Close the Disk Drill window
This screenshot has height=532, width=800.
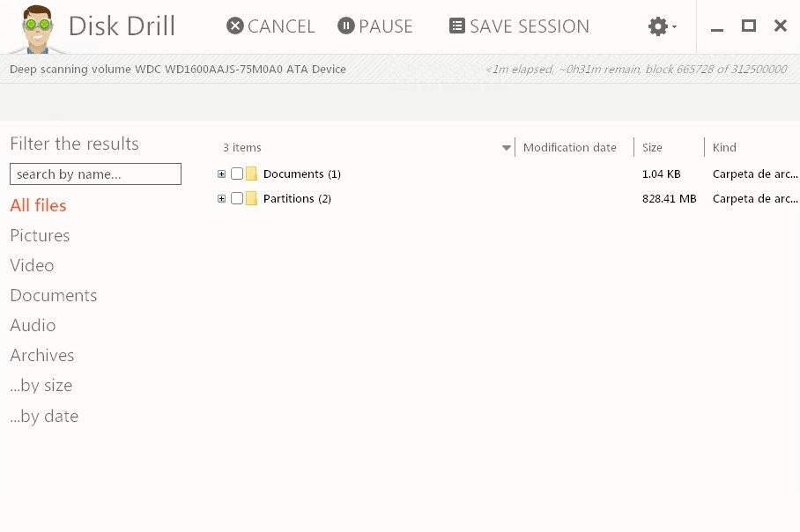(x=780, y=26)
